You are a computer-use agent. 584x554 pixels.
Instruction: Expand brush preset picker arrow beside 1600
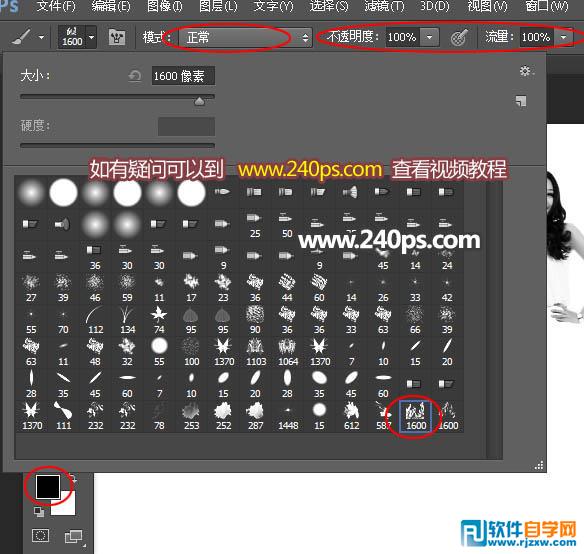click(92, 37)
